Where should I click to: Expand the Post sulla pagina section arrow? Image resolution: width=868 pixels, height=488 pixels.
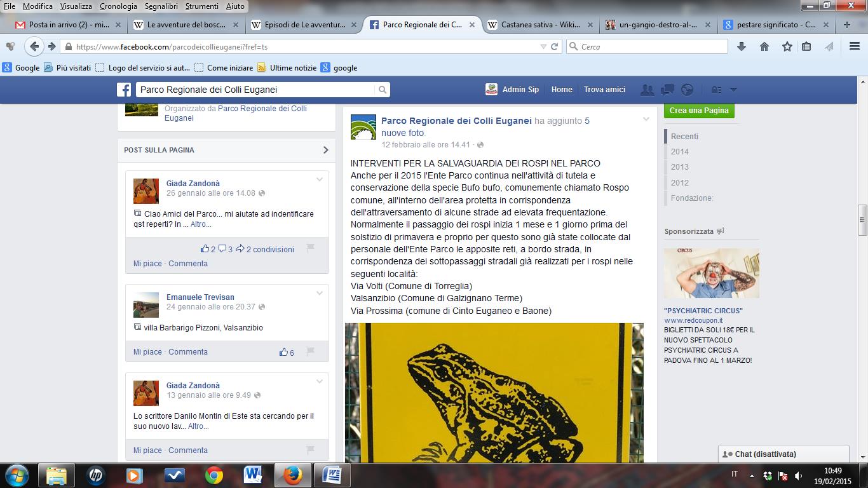pyautogui.click(x=325, y=150)
